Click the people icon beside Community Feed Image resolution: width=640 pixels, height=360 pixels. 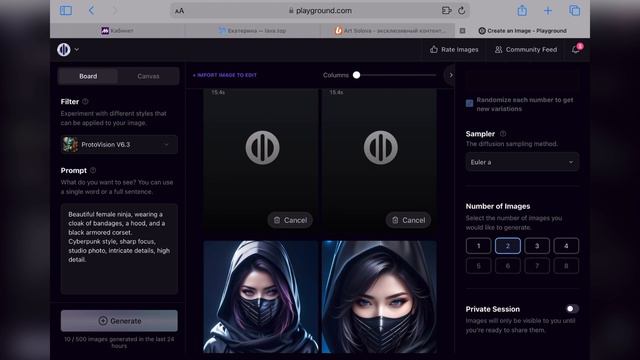tap(498, 49)
